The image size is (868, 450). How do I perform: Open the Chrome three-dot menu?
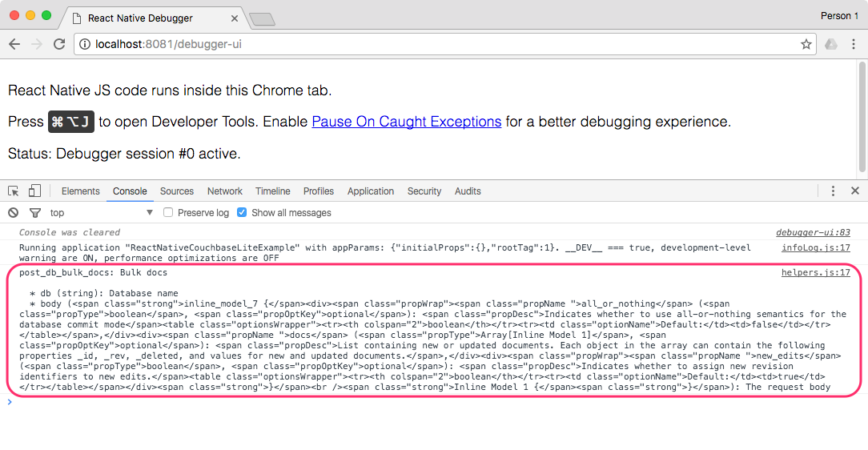pyautogui.click(x=853, y=44)
